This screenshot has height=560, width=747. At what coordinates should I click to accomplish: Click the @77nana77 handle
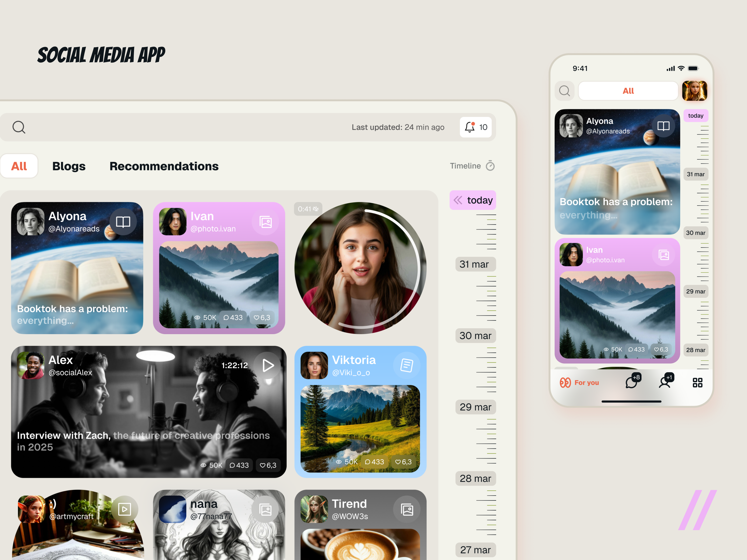[211, 516]
